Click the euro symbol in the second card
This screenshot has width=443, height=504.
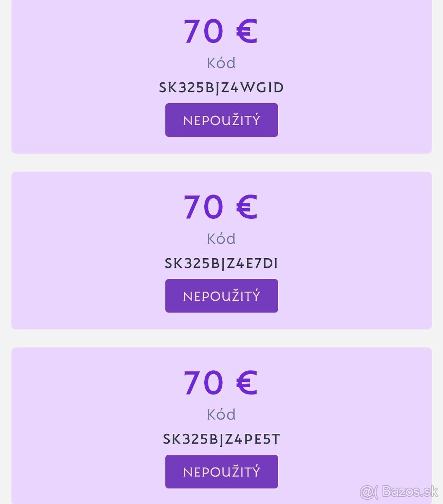(x=246, y=207)
